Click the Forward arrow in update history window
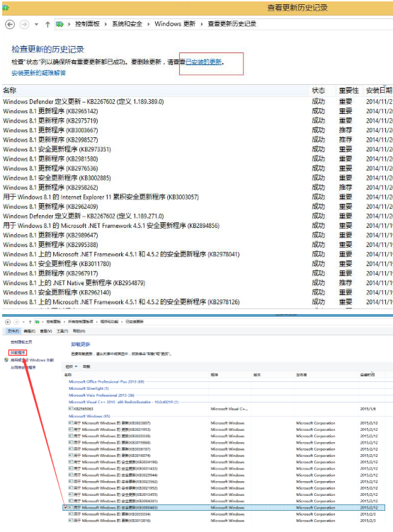This screenshot has height=532, width=393. [24, 25]
